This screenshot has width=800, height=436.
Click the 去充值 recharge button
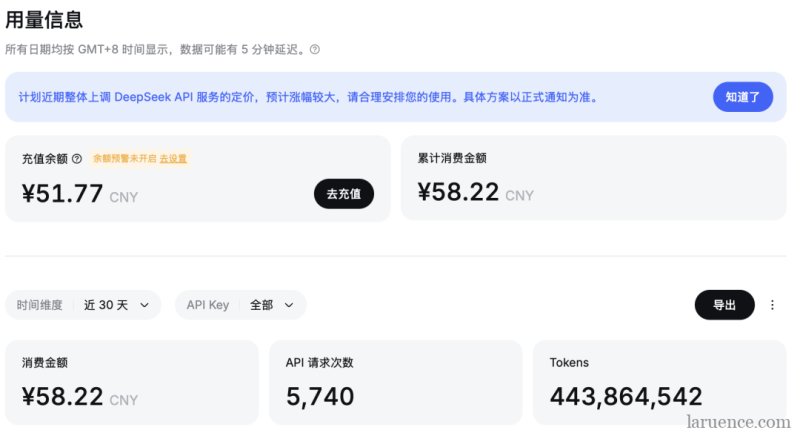tap(344, 194)
